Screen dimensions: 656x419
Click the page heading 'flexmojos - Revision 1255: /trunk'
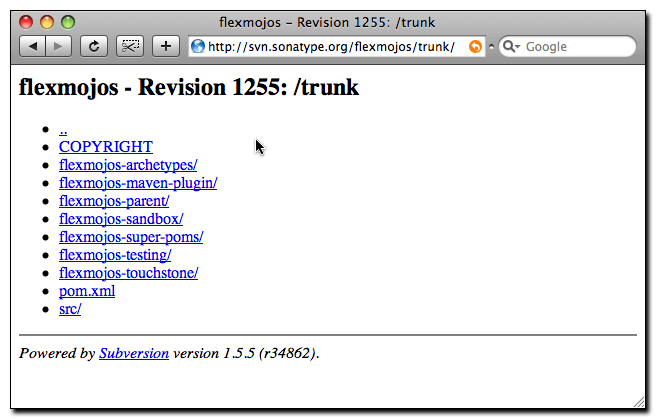[189, 87]
